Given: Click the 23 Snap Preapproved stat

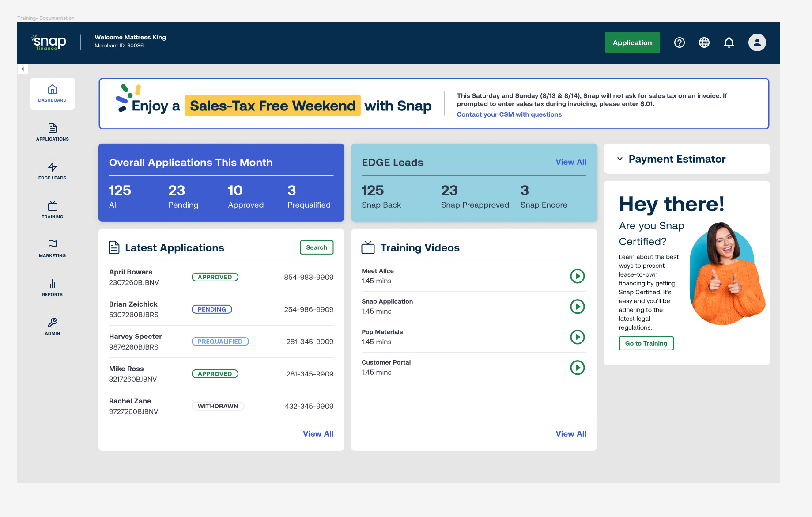Looking at the screenshot, I should [475, 196].
